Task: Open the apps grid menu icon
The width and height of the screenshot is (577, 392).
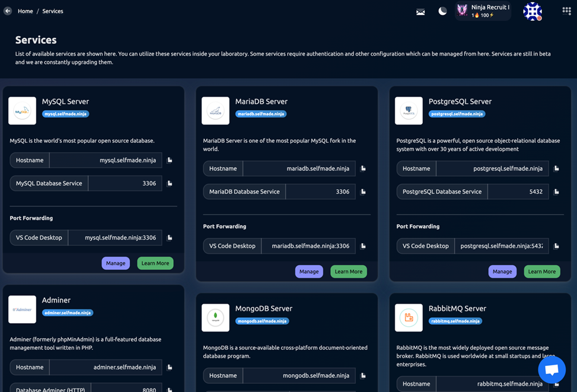Action: click(x=566, y=11)
